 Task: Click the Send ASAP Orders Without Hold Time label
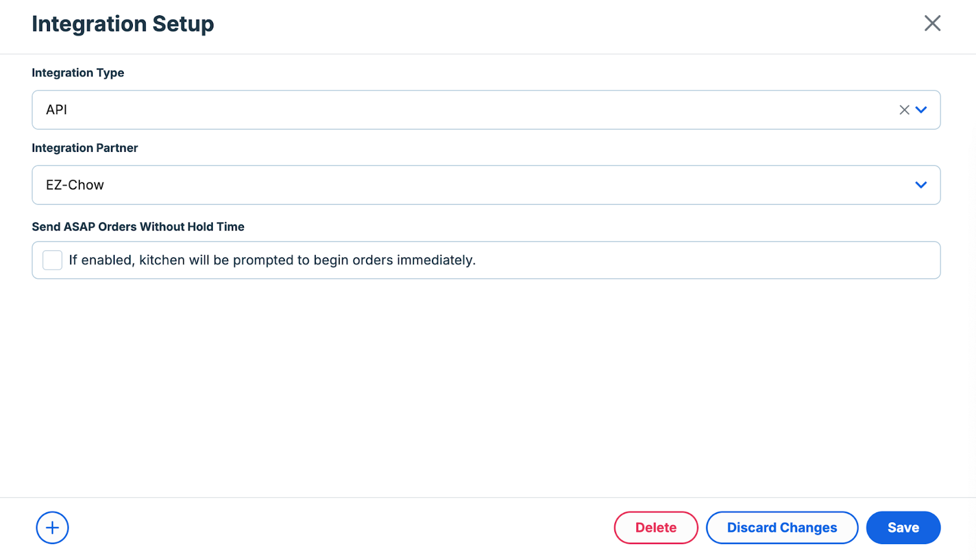(x=138, y=226)
